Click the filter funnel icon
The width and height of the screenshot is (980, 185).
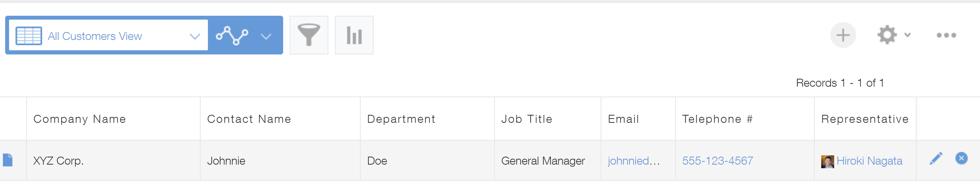[x=308, y=35]
